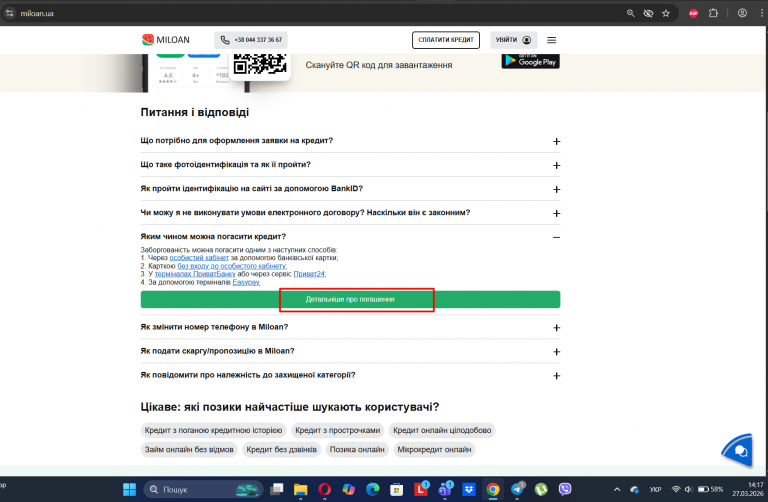
Task: Open Microsoft Store from the taskbar
Action: pyautogui.click(x=396, y=489)
